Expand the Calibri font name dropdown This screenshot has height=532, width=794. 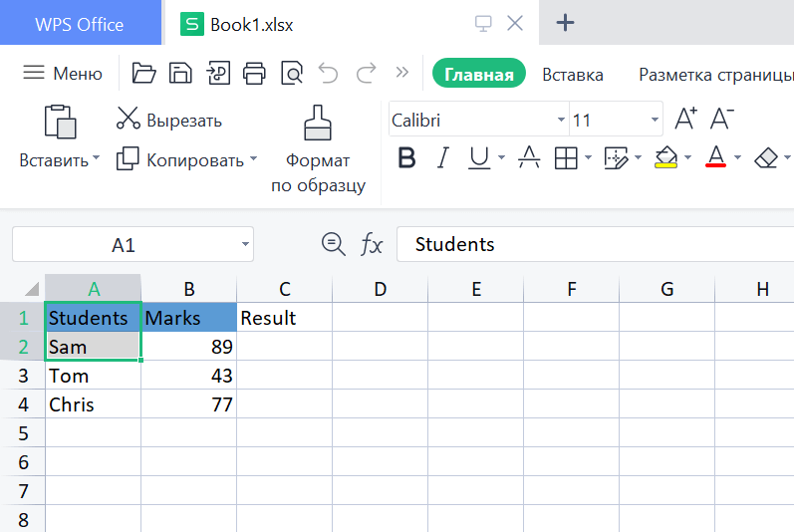(561, 121)
